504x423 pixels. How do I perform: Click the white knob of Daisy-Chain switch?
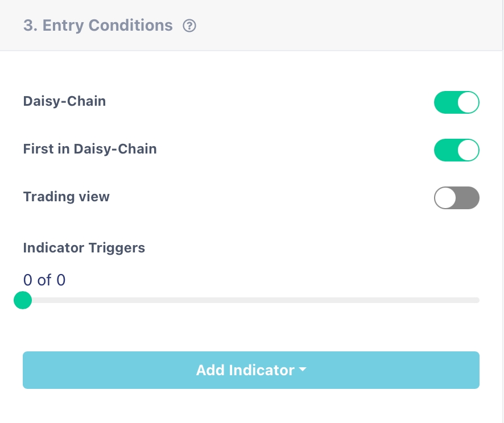[468, 103]
